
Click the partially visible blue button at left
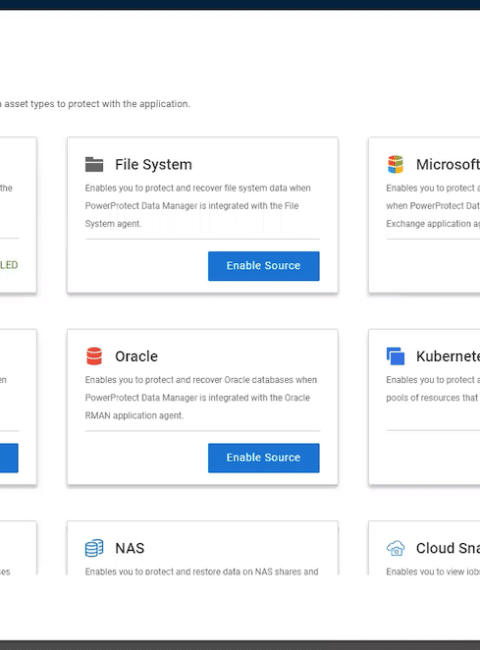pyautogui.click(x=9, y=458)
